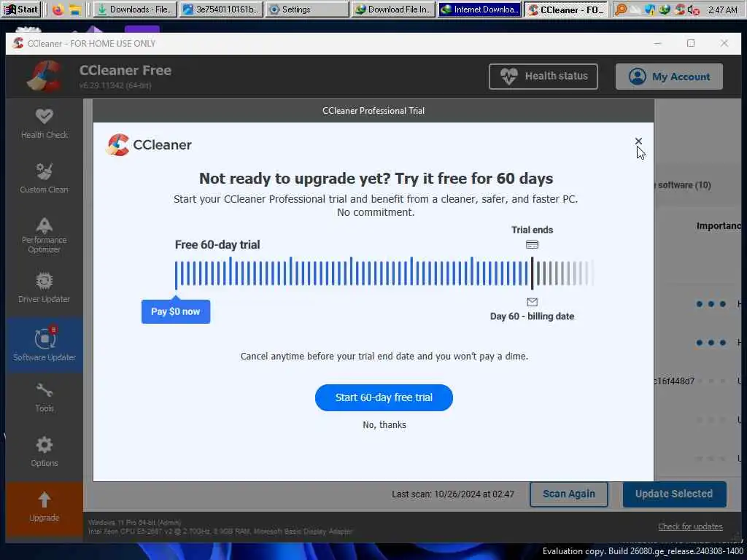Click Scan Again
The width and height of the screenshot is (747, 560).
(569, 494)
